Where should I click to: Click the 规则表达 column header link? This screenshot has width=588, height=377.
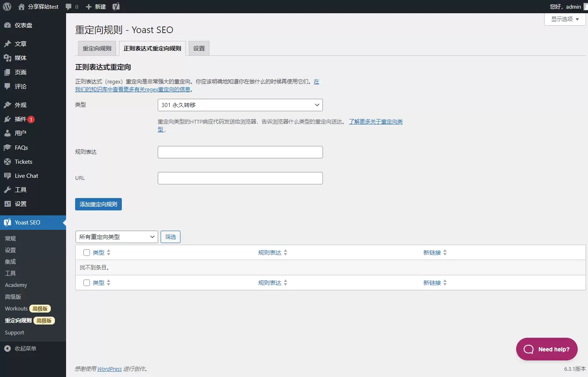pos(270,253)
